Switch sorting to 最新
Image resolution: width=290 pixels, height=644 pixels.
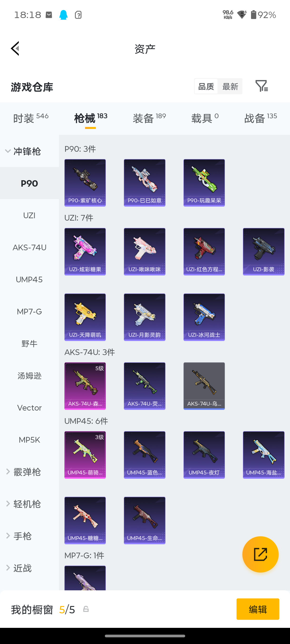pos(230,86)
